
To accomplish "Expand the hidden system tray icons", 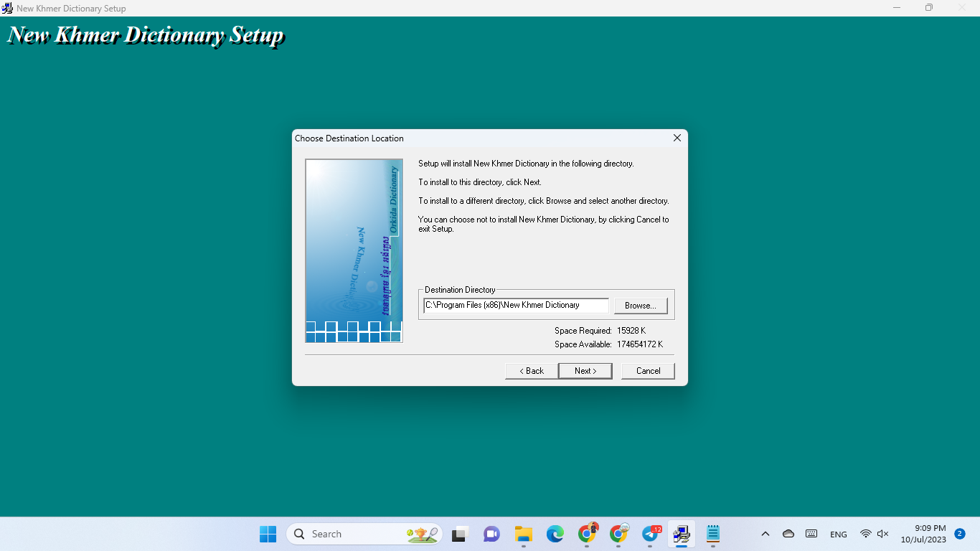I will pos(765,534).
